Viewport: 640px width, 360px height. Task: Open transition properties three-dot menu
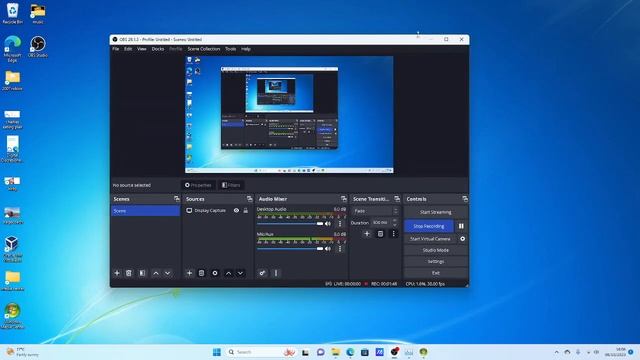393,234
